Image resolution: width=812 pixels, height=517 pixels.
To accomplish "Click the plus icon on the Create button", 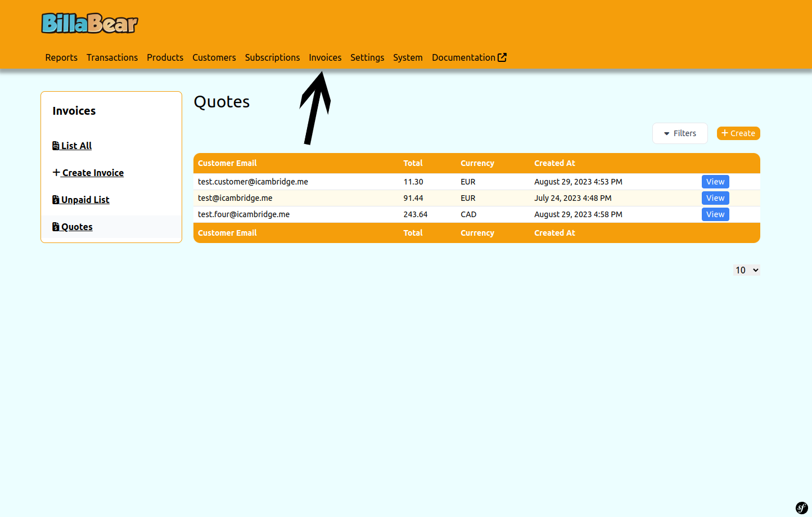I will pos(725,133).
